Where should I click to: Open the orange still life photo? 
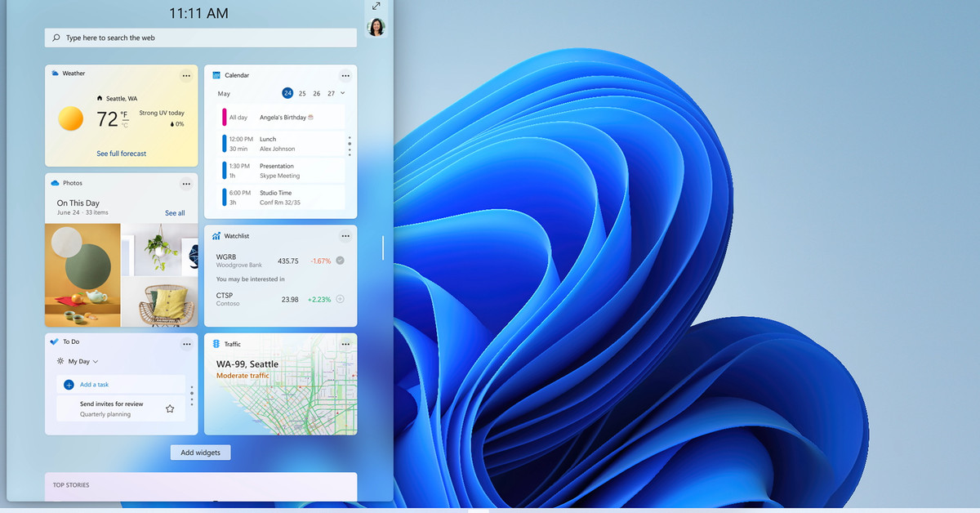[82, 275]
